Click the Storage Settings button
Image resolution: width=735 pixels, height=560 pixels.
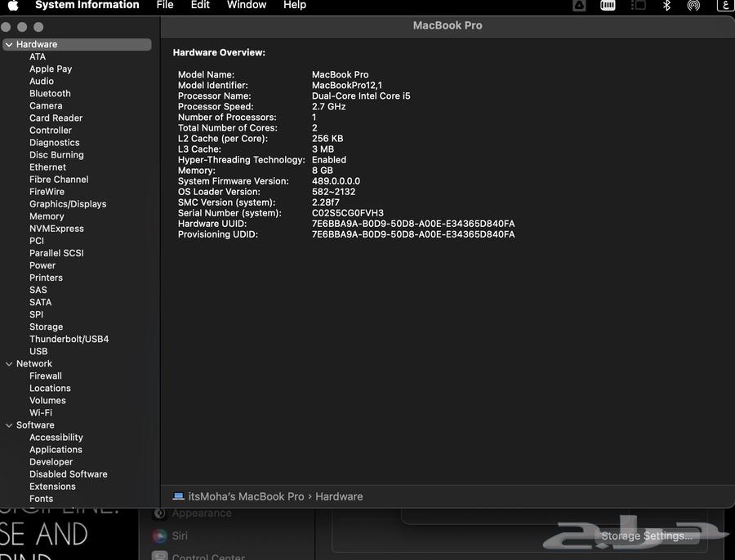click(x=646, y=536)
